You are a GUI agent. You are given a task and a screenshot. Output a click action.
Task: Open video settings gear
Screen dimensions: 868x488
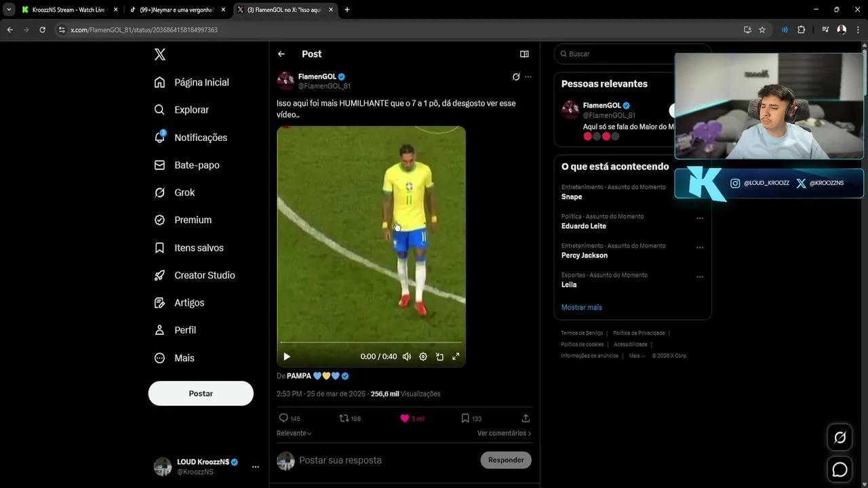(x=423, y=357)
